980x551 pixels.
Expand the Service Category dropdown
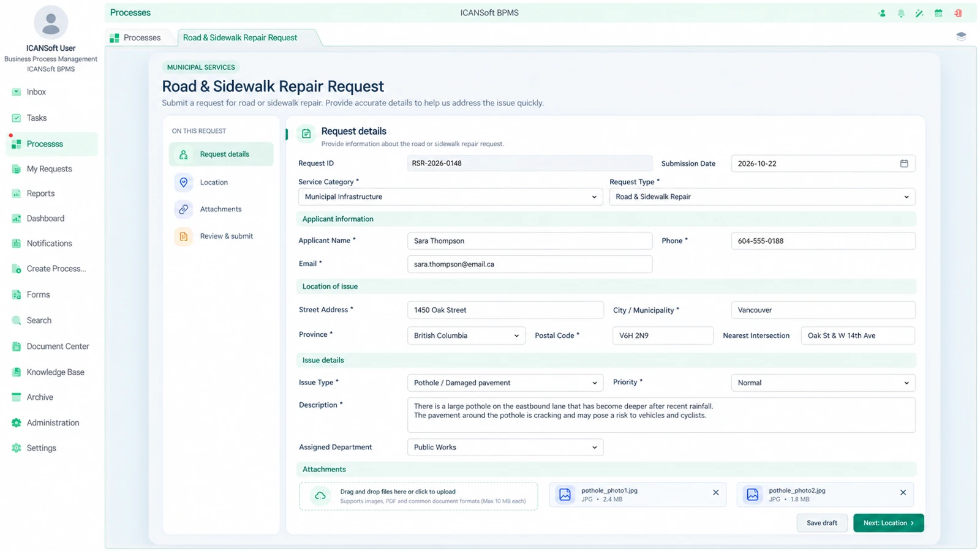(450, 197)
